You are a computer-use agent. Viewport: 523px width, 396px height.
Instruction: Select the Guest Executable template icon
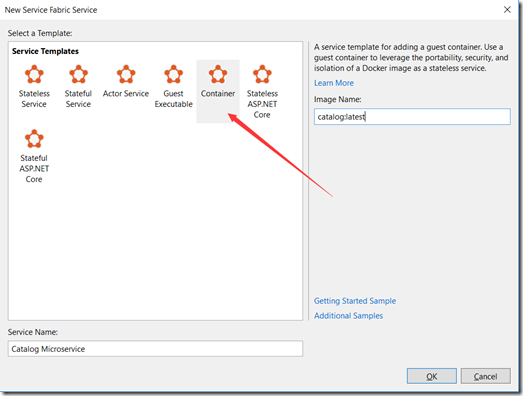173,74
